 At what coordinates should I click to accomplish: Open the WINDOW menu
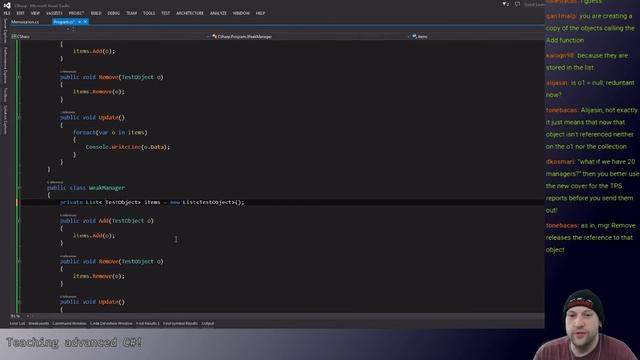(241, 13)
